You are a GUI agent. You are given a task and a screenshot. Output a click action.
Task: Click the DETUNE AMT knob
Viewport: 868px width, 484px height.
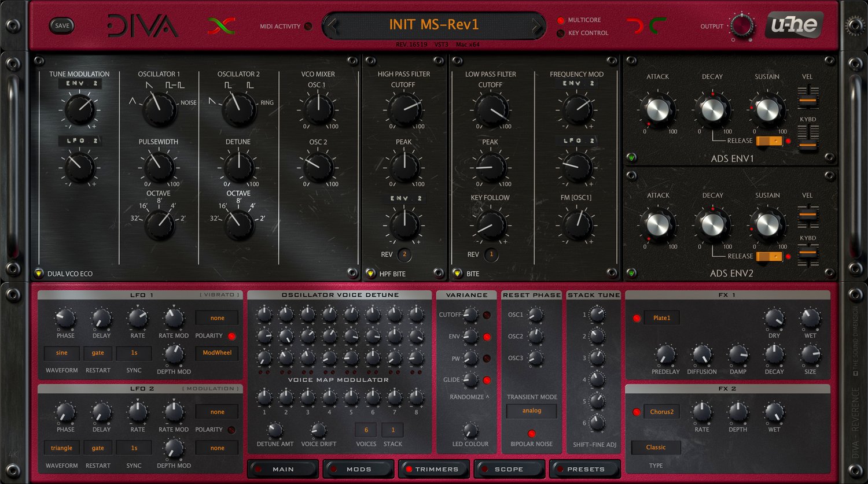(274, 431)
